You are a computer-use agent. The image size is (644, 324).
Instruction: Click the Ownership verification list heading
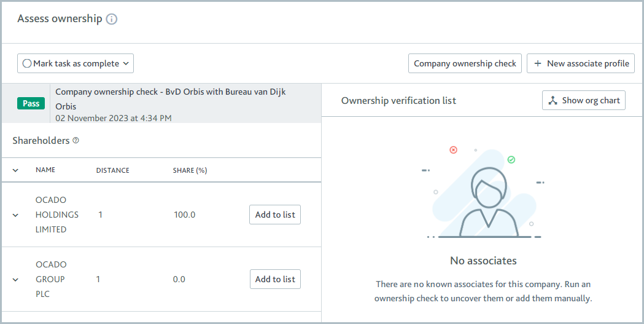tap(398, 101)
